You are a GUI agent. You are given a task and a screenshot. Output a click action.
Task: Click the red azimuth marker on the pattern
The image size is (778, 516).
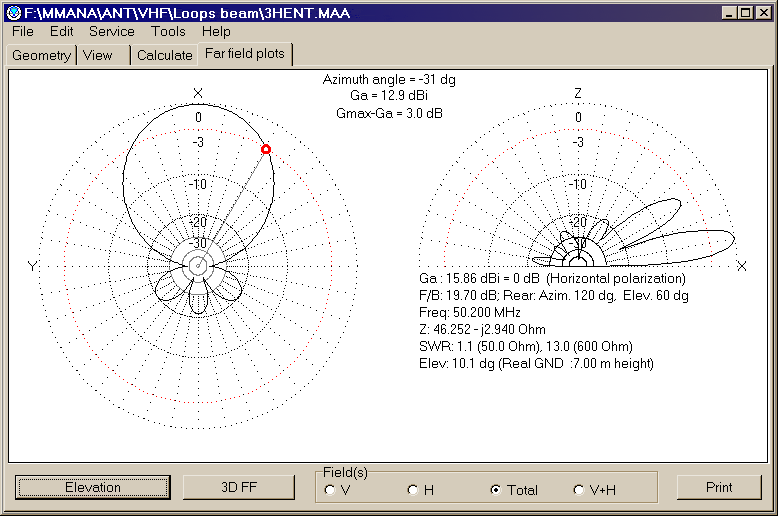(x=266, y=149)
